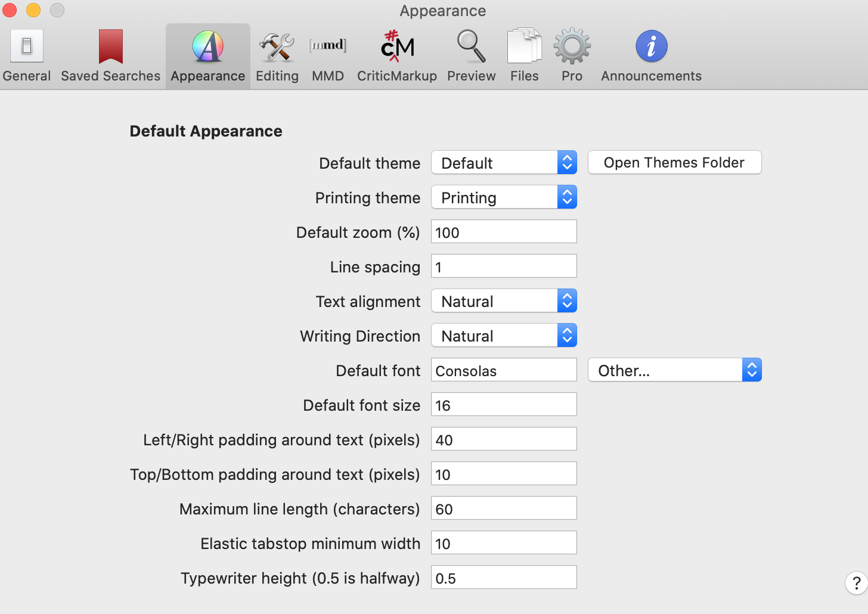The width and height of the screenshot is (868, 614).
Task: Open the Saved Searches bookmark pane
Action: click(x=110, y=56)
